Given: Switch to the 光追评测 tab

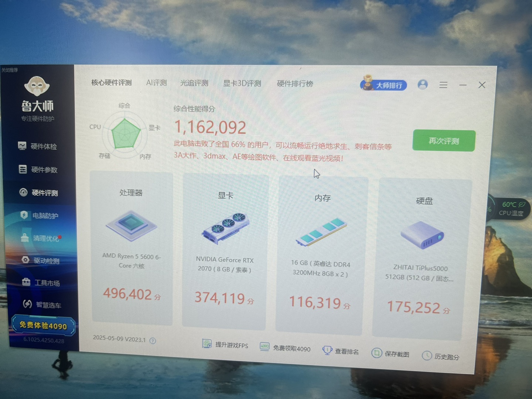Looking at the screenshot, I should coord(194,83).
